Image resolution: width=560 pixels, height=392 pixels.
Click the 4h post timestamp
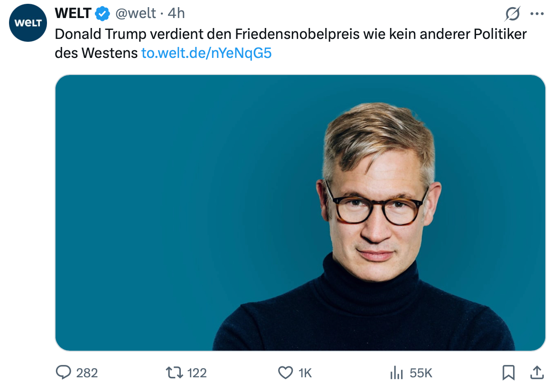coord(176,13)
